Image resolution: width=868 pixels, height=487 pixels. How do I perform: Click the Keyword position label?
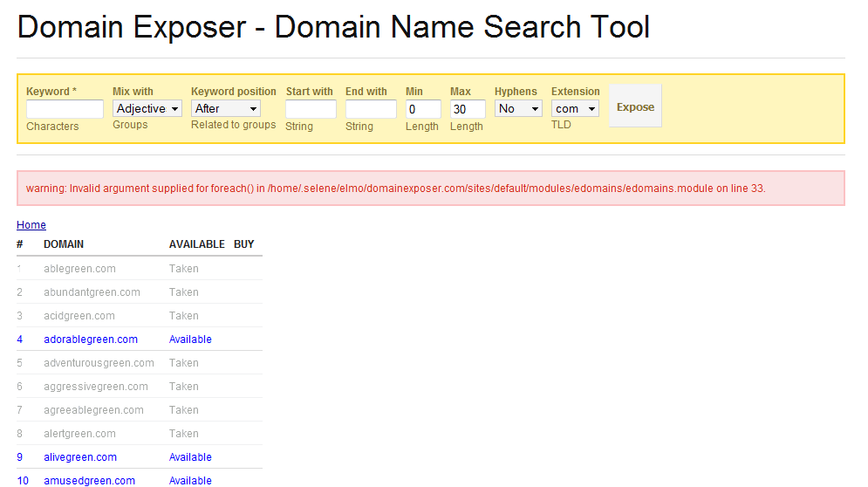click(x=234, y=92)
